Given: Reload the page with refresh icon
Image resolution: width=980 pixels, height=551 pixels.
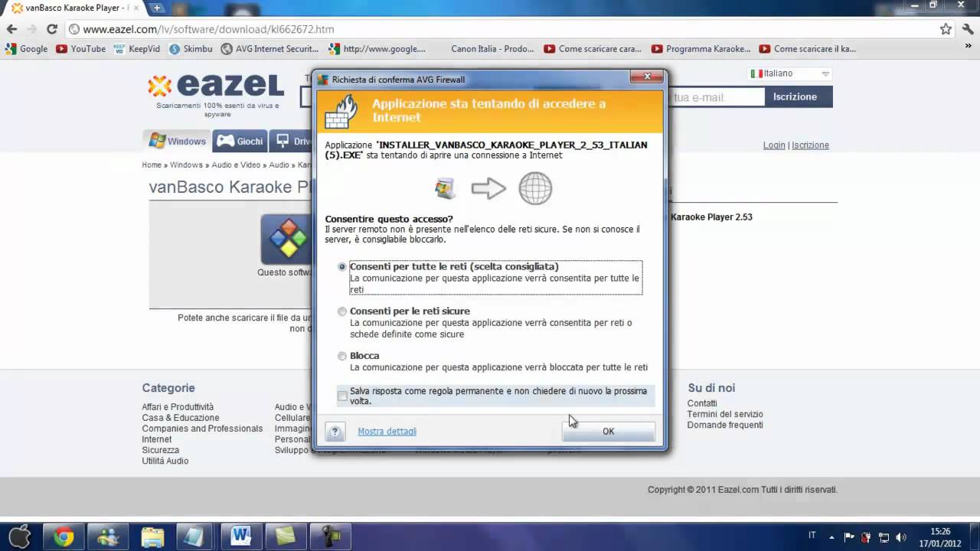Looking at the screenshot, I should (52, 29).
